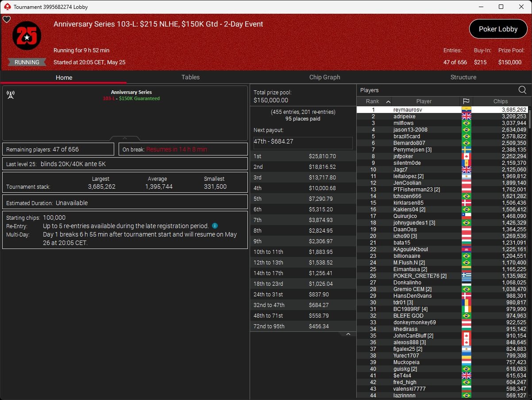
Task: Open the Chip Graph tab
Action: pos(324,77)
